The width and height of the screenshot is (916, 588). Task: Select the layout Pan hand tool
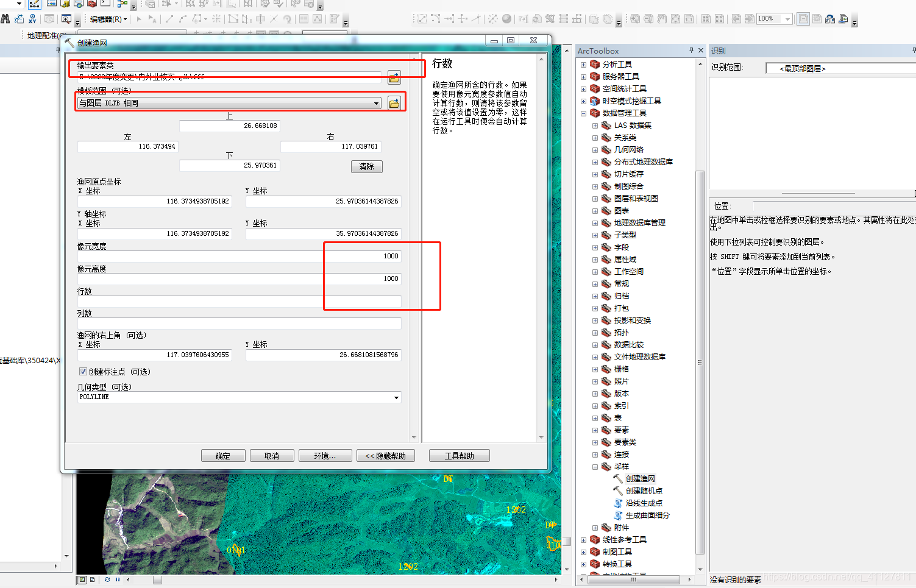pyautogui.click(x=662, y=19)
